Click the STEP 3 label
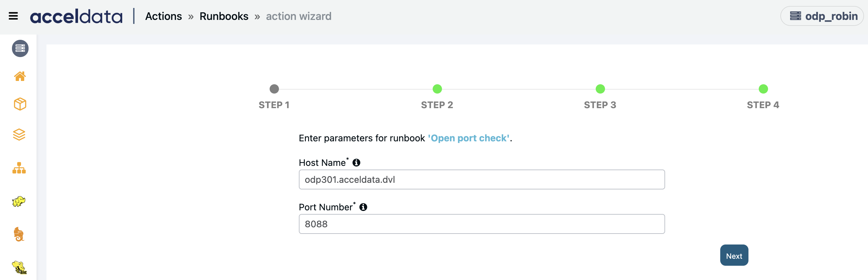Image resolution: width=868 pixels, height=280 pixels. [x=600, y=105]
